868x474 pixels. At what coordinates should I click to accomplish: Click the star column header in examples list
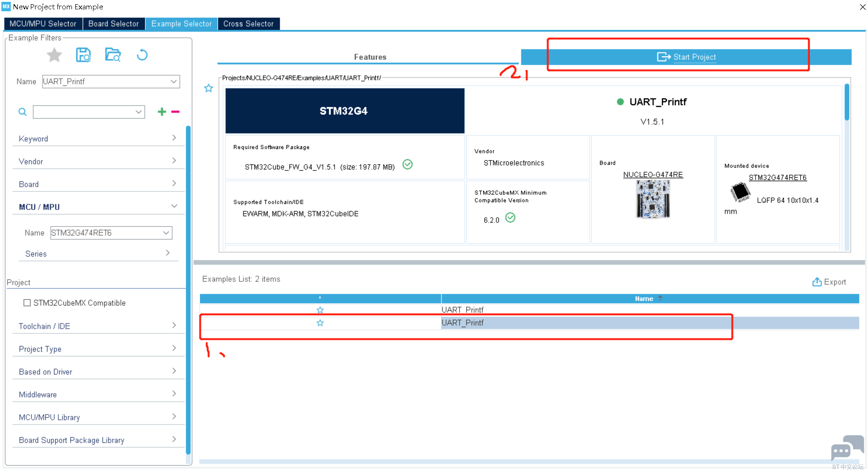[x=320, y=299]
